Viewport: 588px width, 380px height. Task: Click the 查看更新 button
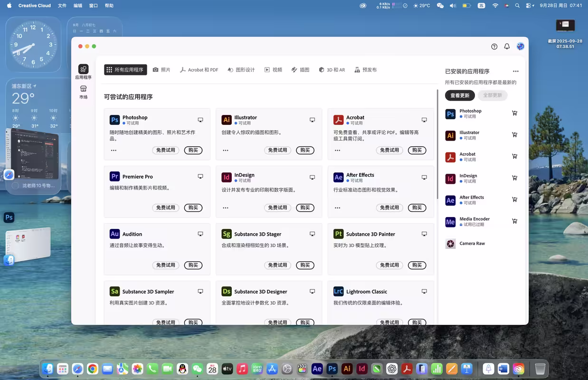point(460,95)
